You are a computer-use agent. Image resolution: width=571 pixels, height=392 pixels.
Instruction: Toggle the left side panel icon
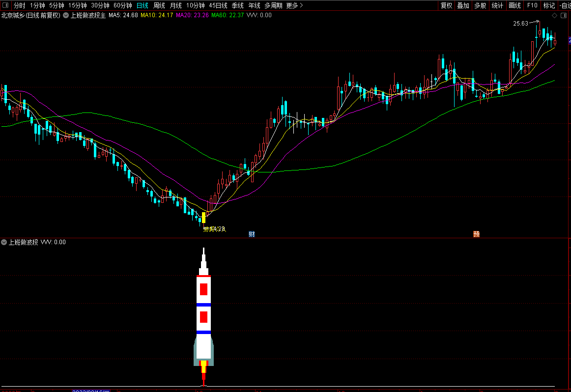coord(5,5)
